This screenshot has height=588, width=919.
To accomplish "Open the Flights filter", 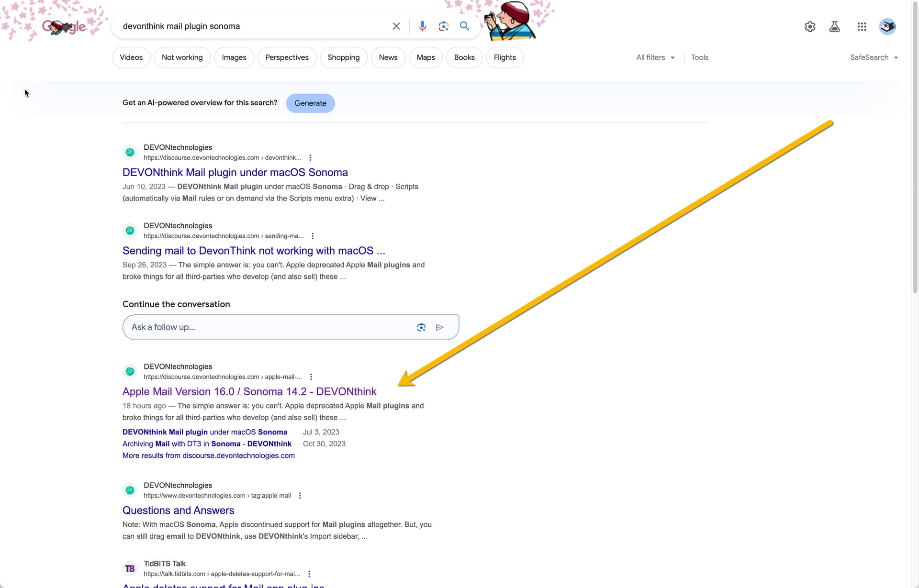I will 504,57.
